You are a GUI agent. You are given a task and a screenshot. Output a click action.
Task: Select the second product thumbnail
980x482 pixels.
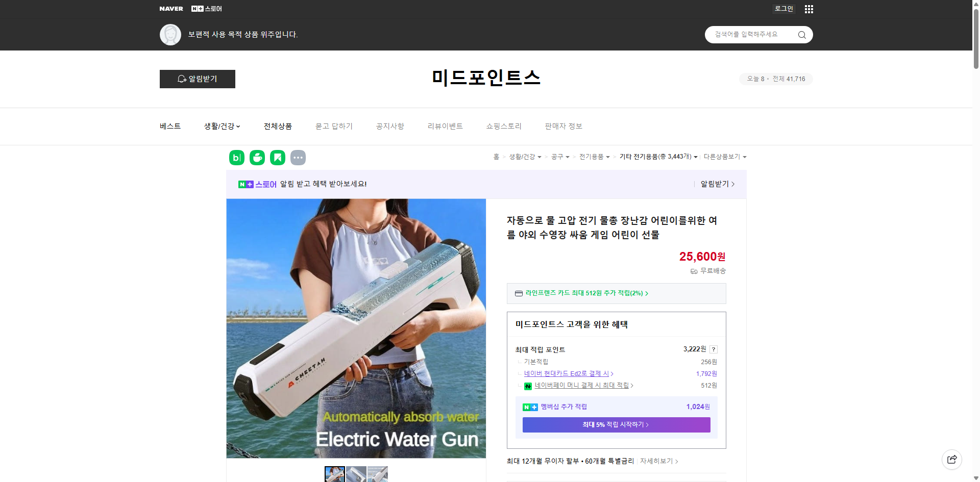356,474
